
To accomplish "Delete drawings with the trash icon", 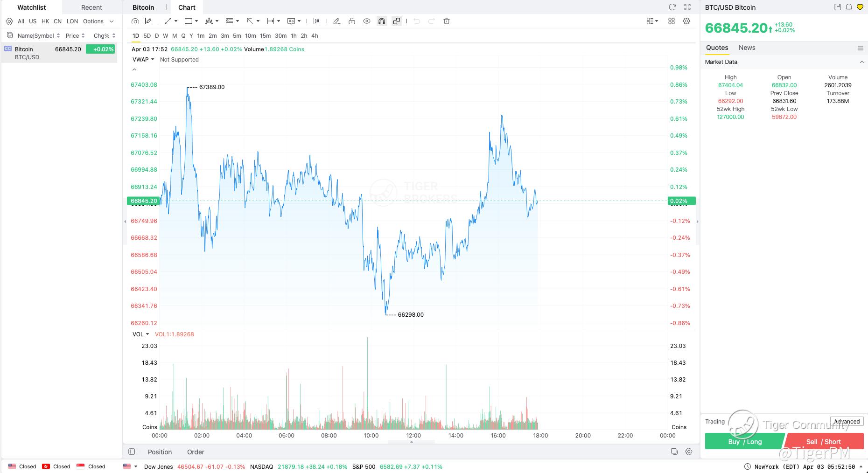I will (447, 21).
